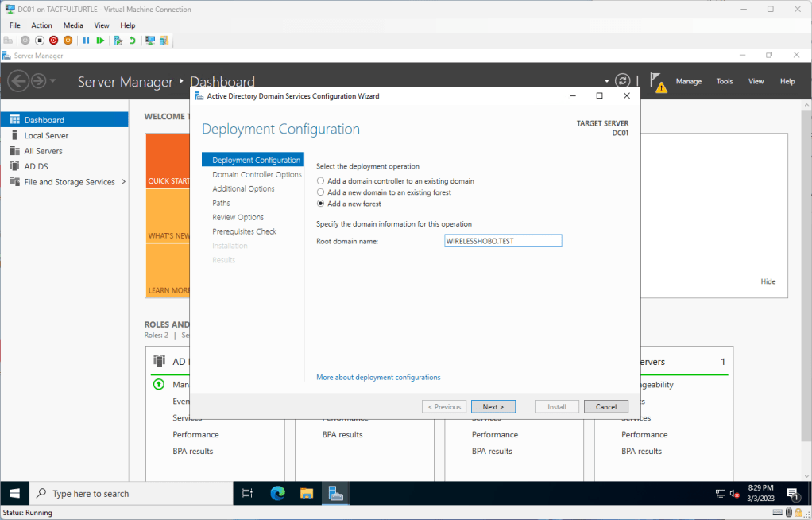Click the Pause VM toolbar icon
The height and width of the screenshot is (520, 812).
[86, 41]
